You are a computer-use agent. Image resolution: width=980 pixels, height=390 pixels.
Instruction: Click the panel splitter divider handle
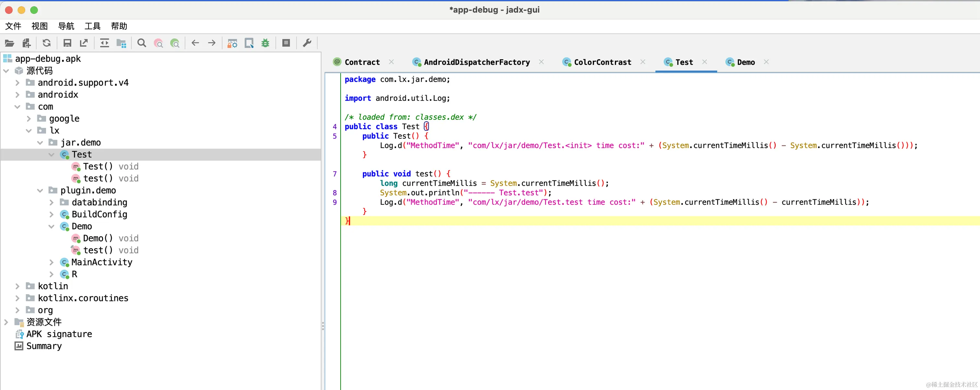pyautogui.click(x=322, y=326)
